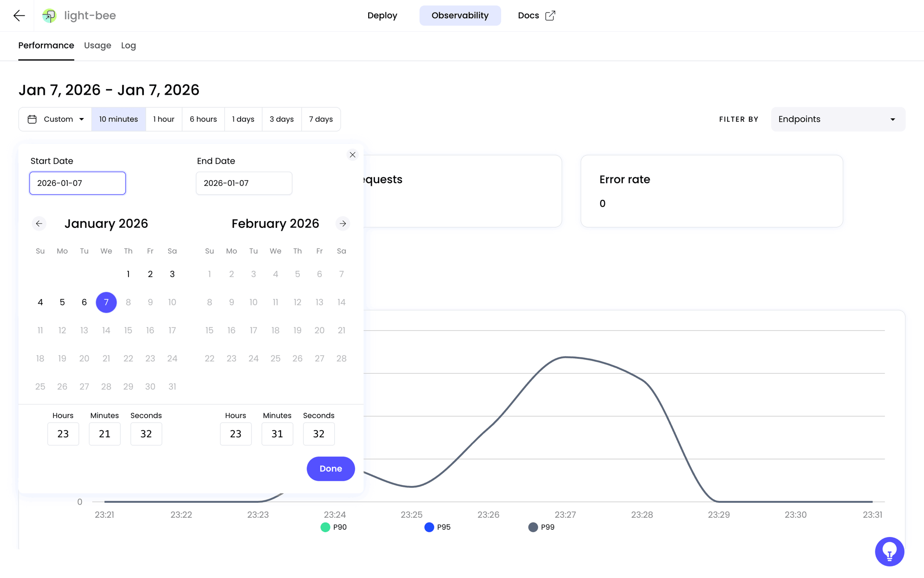Select the Performance sub-tab
The image size is (924, 578).
point(46,45)
